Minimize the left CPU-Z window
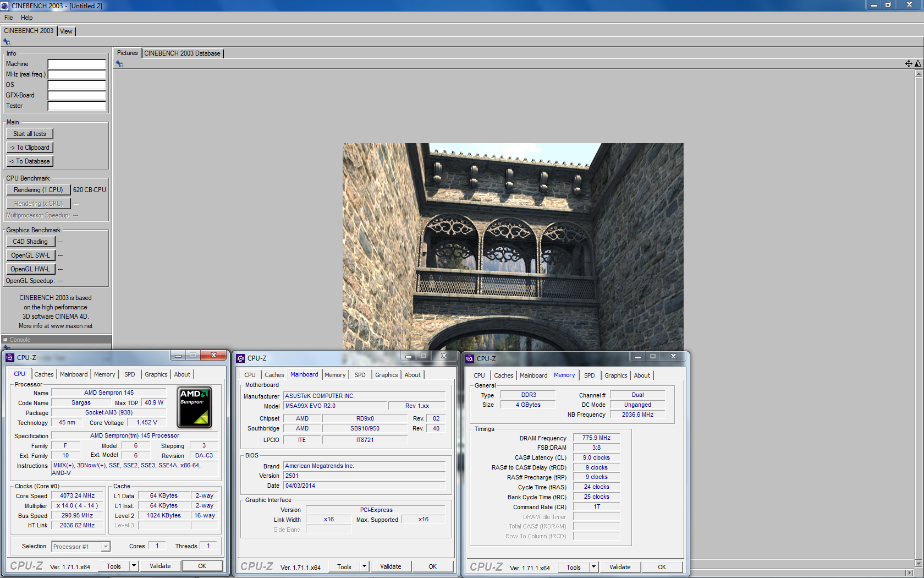This screenshot has height=578, width=924. [x=178, y=356]
